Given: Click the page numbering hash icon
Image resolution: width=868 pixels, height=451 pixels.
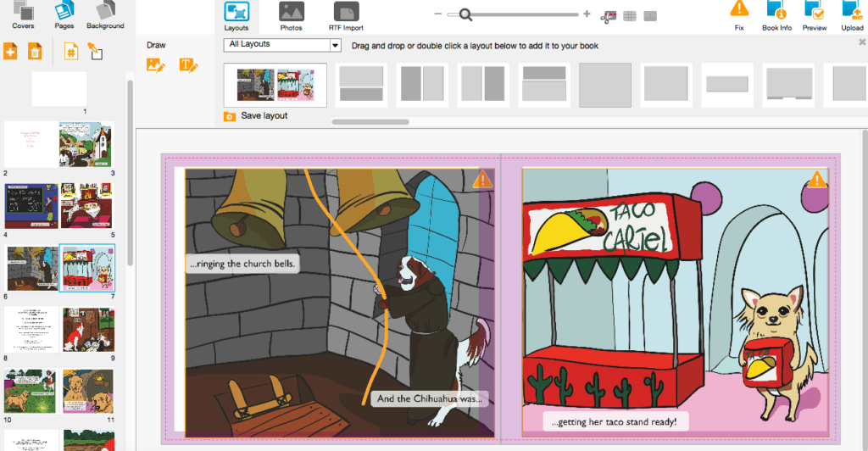Looking at the screenshot, I should [x=71, y=52].
